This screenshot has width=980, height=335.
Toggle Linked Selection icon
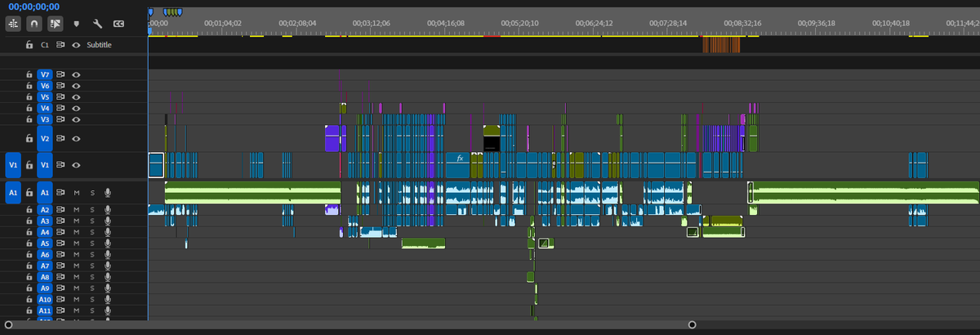point(55,25)
